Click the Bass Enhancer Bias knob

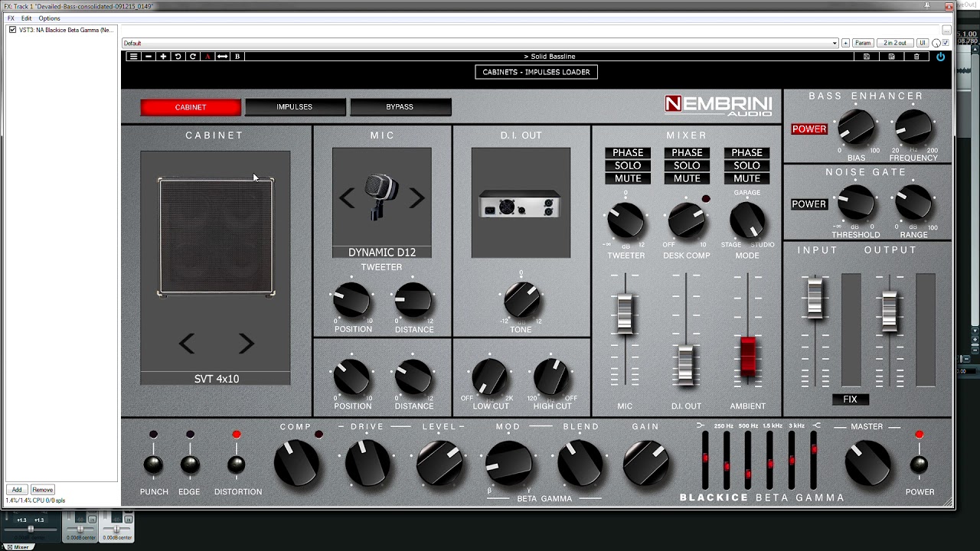(856, 129)
